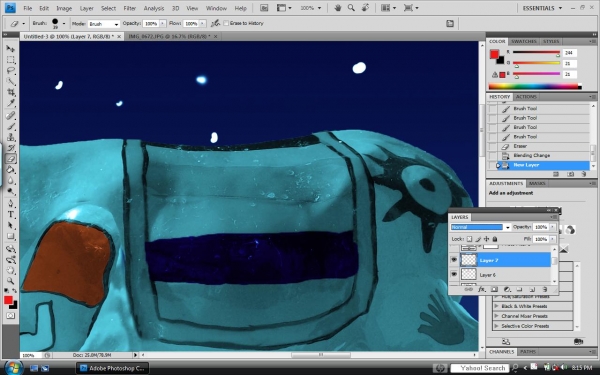
Task: Select the Hand tool in toolbox
Action: coord(10,271)
